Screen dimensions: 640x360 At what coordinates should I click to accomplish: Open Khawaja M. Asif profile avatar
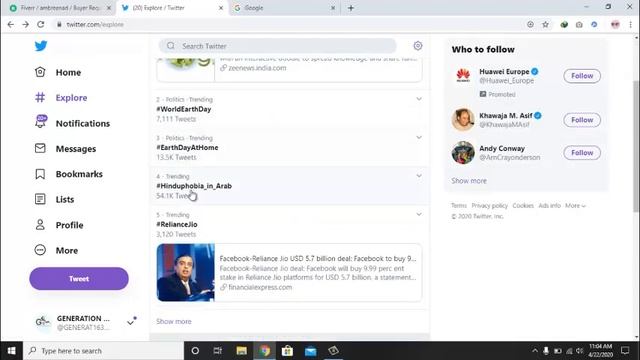point(463,120)
